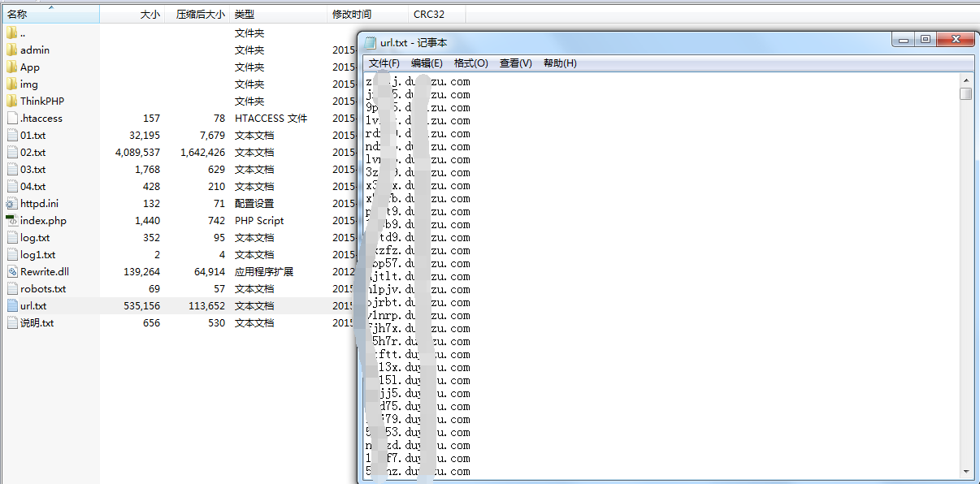
Task: Click the httpd.ini configuration file icon
Action: point(14,203)
